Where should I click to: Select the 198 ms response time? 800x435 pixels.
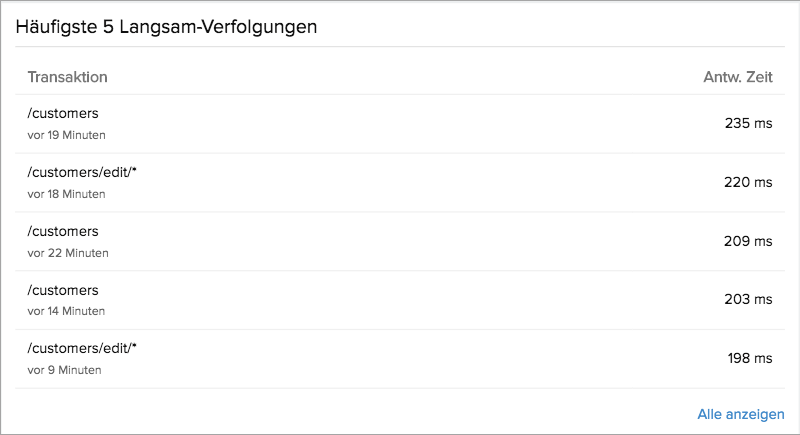(750, 359)
